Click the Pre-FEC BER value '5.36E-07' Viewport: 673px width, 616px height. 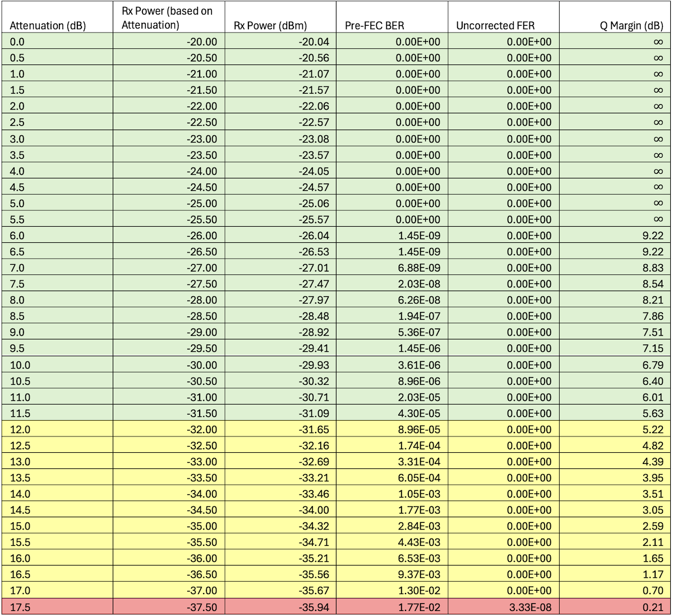tap(392, 333)
